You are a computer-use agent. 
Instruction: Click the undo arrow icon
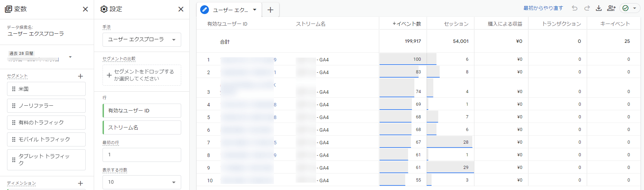[574, 8]
